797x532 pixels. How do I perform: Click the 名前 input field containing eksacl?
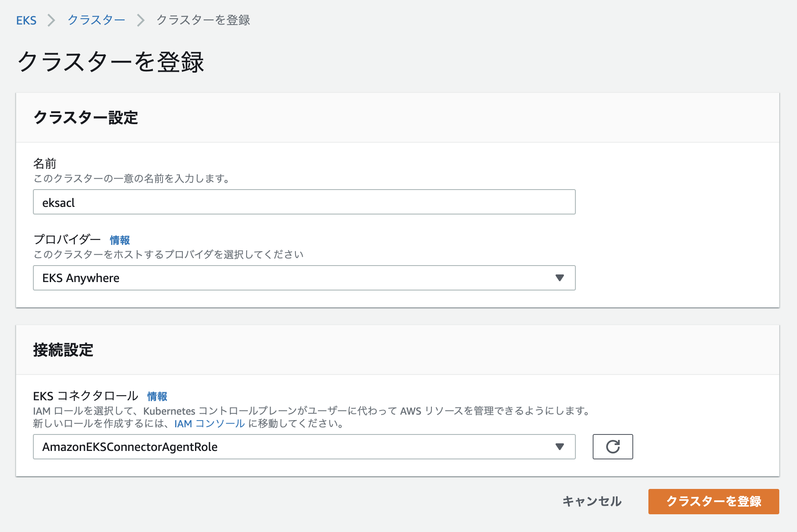point(304,202)
